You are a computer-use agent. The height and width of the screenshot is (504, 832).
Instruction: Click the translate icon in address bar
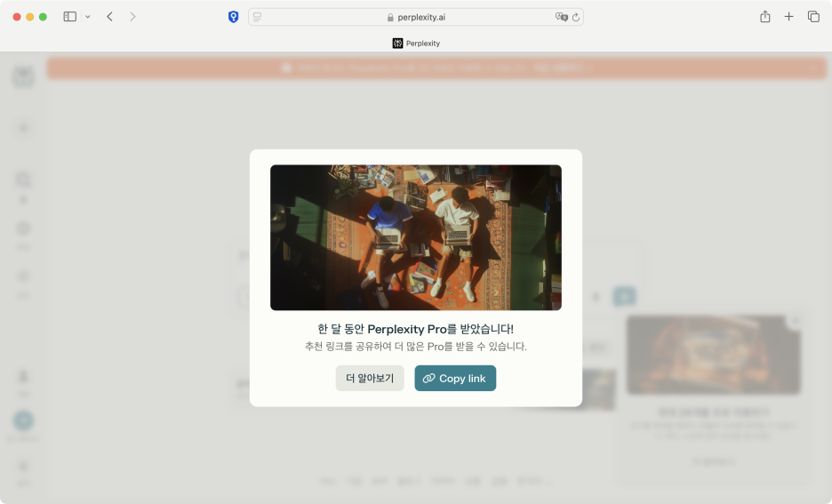pyautogui.click(x=561, y=17)
